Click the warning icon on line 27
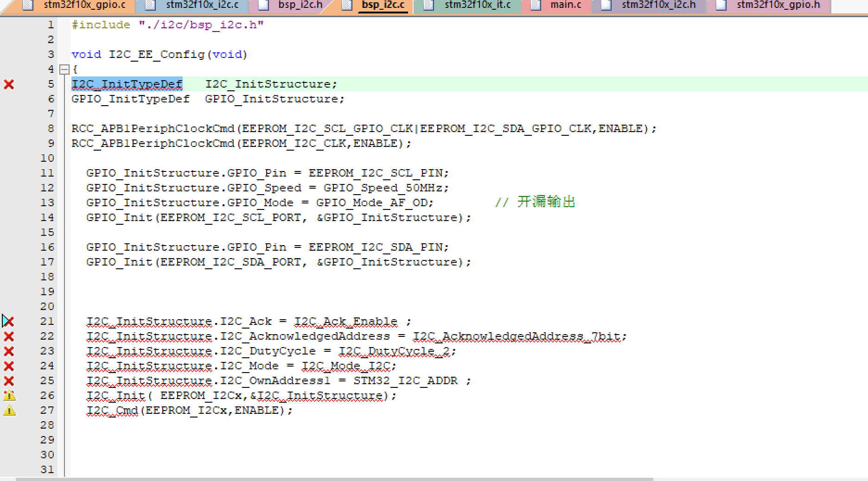The width and height of the screenshot is (868, 481). coord(9,411)
